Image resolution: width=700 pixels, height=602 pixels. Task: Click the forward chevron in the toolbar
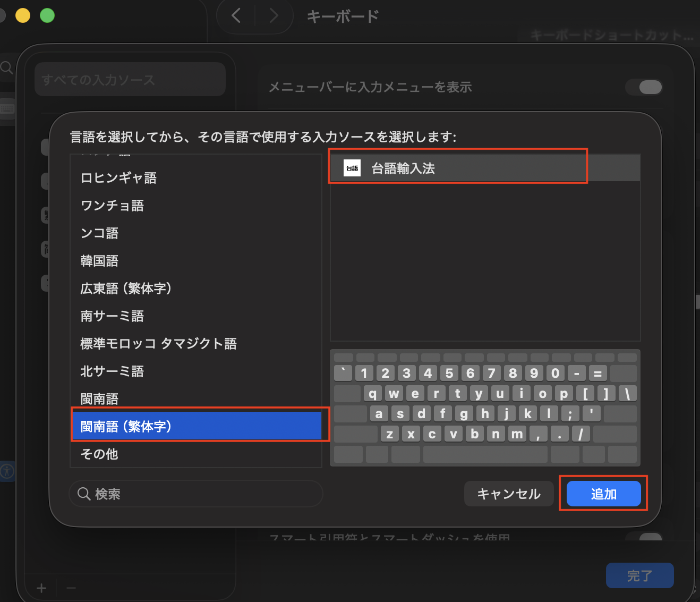point(274,16)
